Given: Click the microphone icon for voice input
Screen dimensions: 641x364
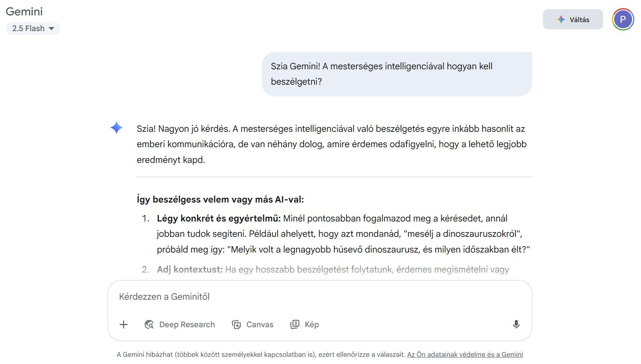Looking at the screenshot, I should (516, 324).
